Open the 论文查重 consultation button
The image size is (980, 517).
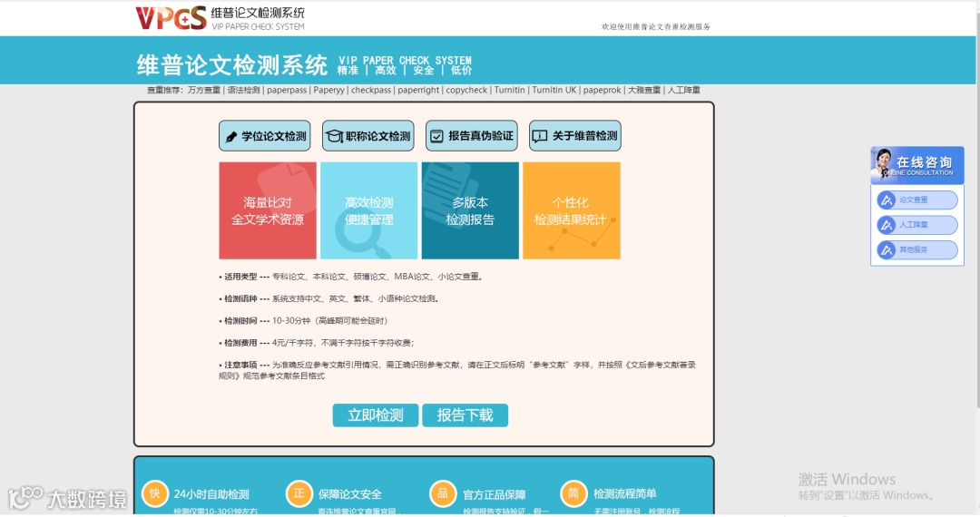(916, 200)
